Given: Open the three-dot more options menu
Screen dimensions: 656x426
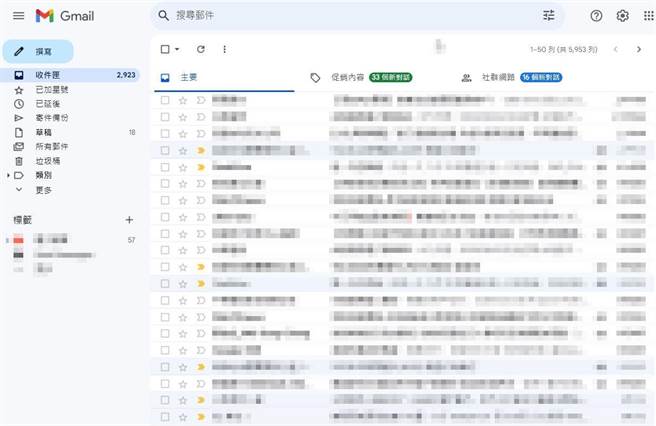Looking at the screenshot, I should click(x=225, y=49).
